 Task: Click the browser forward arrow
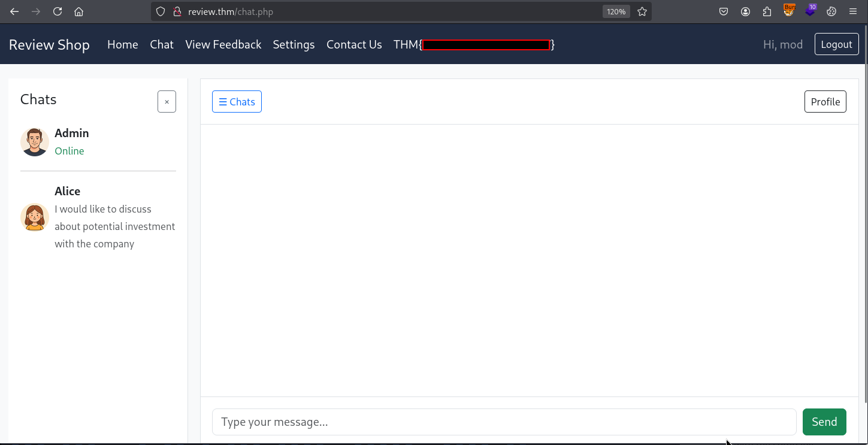[36, 11]
